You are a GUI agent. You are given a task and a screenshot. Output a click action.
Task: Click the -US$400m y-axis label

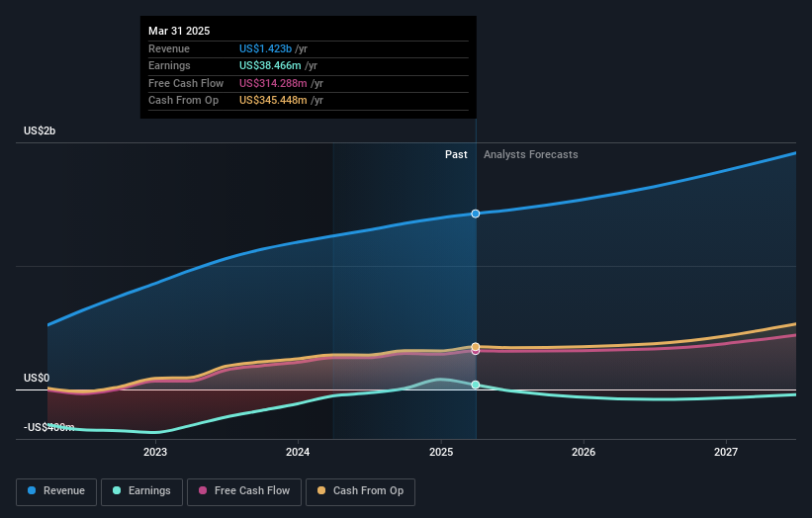49,427
